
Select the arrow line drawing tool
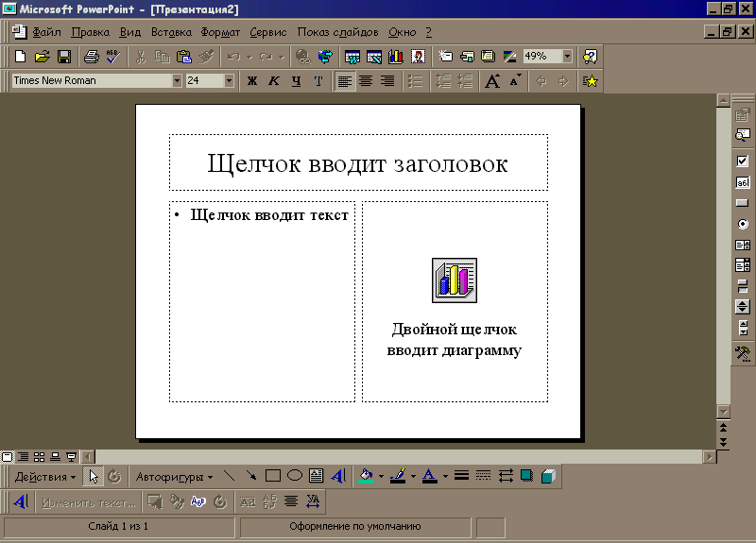(x=251, y=477)
